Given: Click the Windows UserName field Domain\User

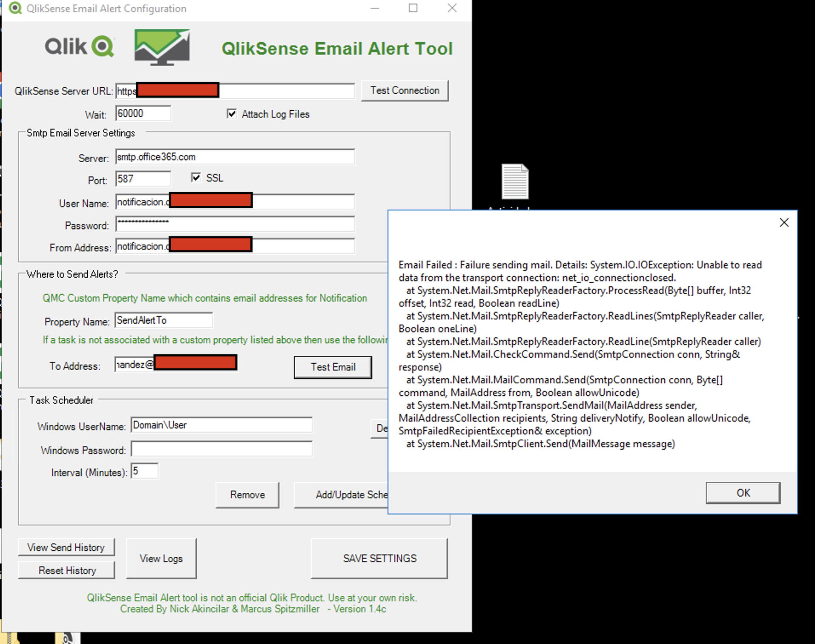Looking at the screenshot, I should 221,425.
